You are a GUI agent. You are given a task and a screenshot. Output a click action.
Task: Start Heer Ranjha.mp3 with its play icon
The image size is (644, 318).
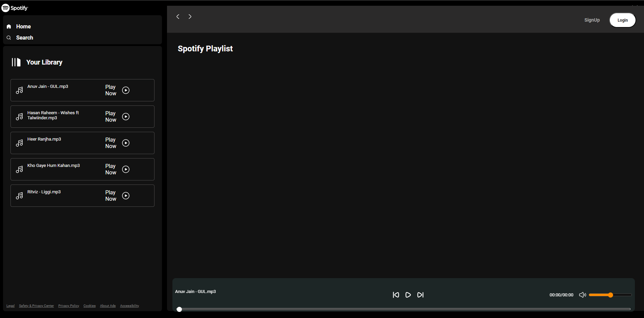[x=126, y=143]
